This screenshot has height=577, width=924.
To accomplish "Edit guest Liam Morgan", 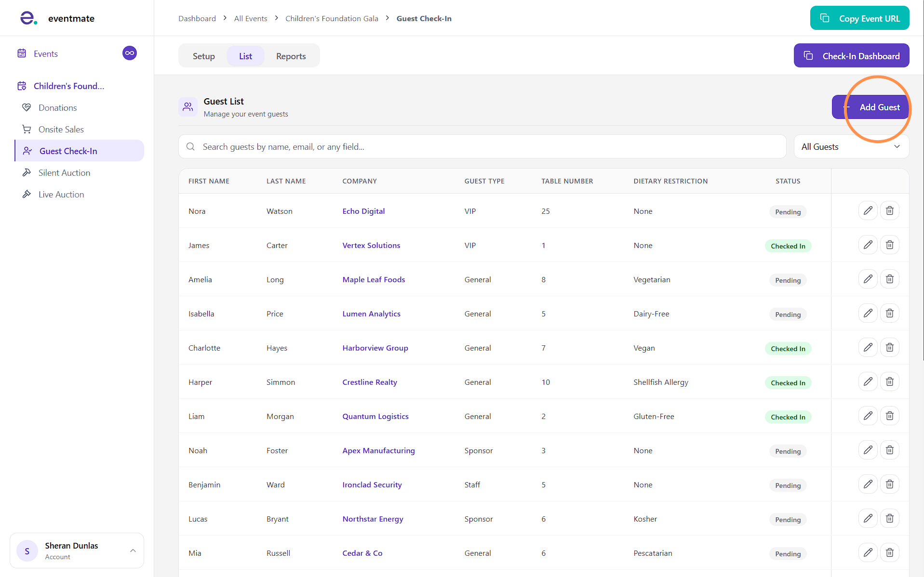I will click(x=868, y=416).
